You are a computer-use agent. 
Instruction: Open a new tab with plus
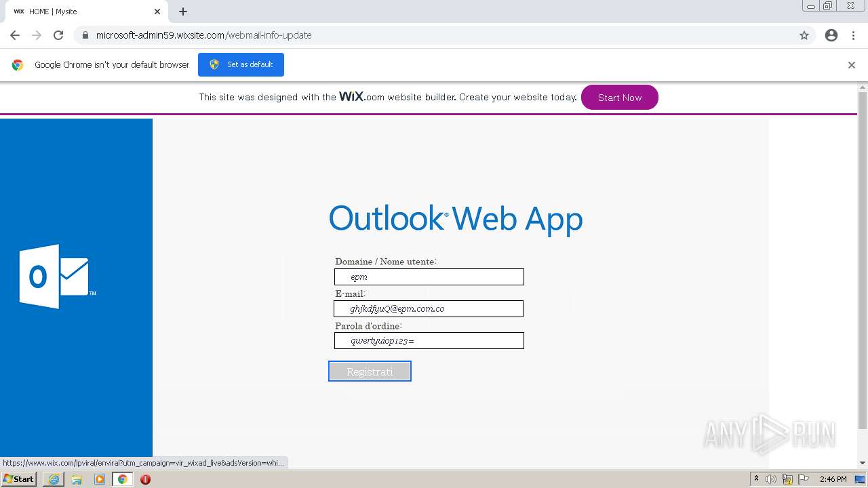point(183,12)
